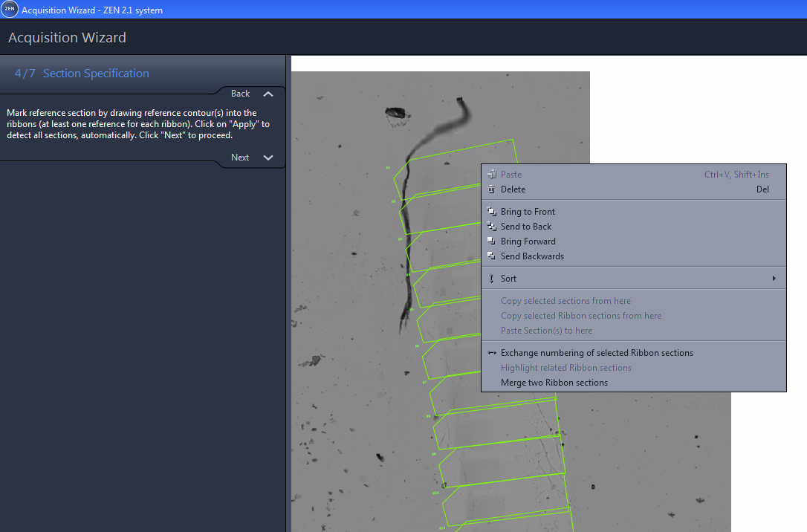Click the ZEN logo in the title bar
This screenshot has height=532, width=807.
(x=10, y=10)
